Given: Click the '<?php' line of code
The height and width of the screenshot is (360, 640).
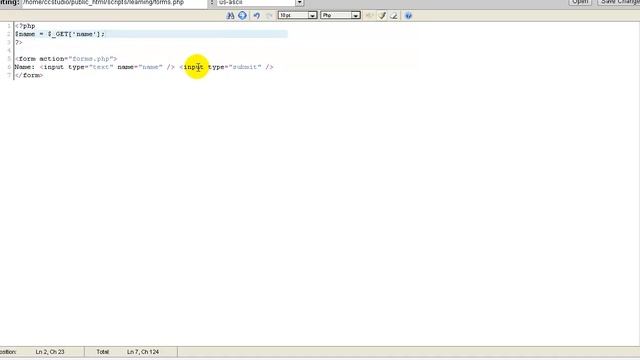Looking at the screenshot, I should (x=25, y=26).
